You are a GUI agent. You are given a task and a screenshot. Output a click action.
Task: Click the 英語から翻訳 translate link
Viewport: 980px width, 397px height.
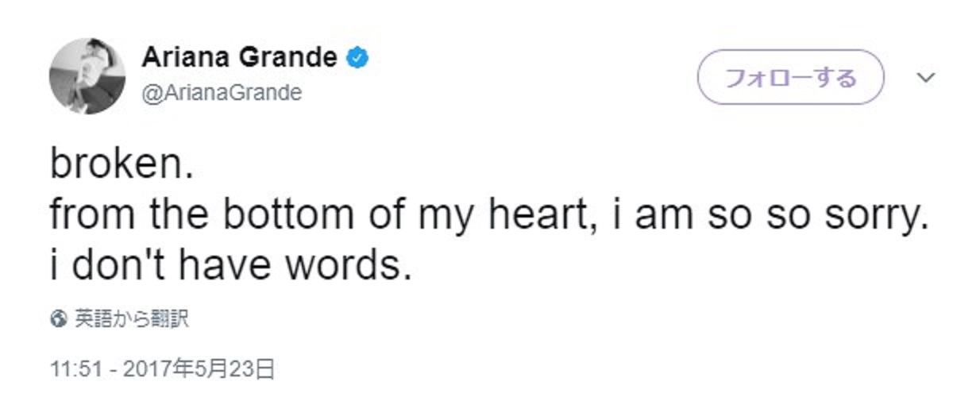132,320
